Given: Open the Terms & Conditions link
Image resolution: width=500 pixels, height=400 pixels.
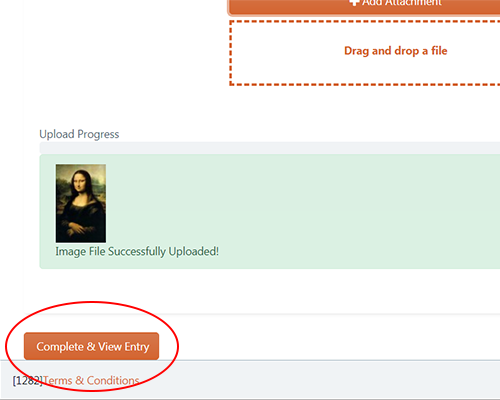Looking at the screenshot, I should 91,380.
